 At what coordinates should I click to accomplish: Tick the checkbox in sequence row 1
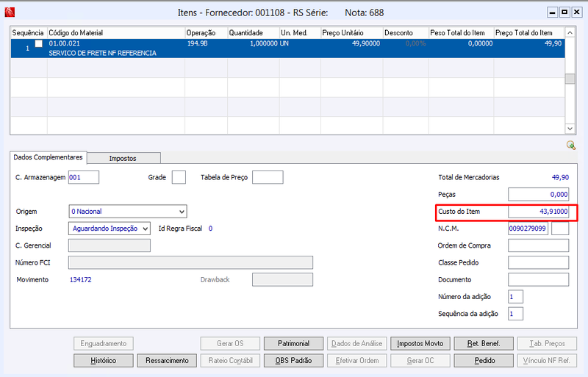tap(39, 43)
